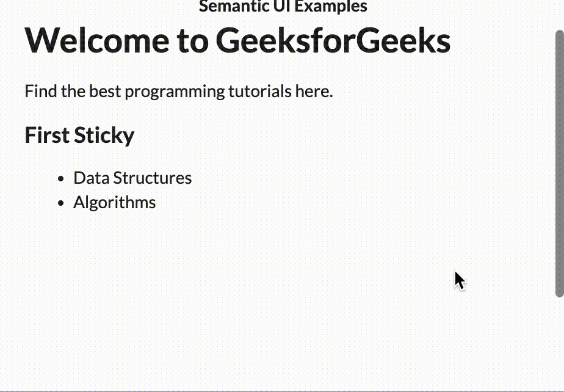Click the bullet before Data Structures
The height and width of the screenshot is (392, 564).
pos(60,179)
